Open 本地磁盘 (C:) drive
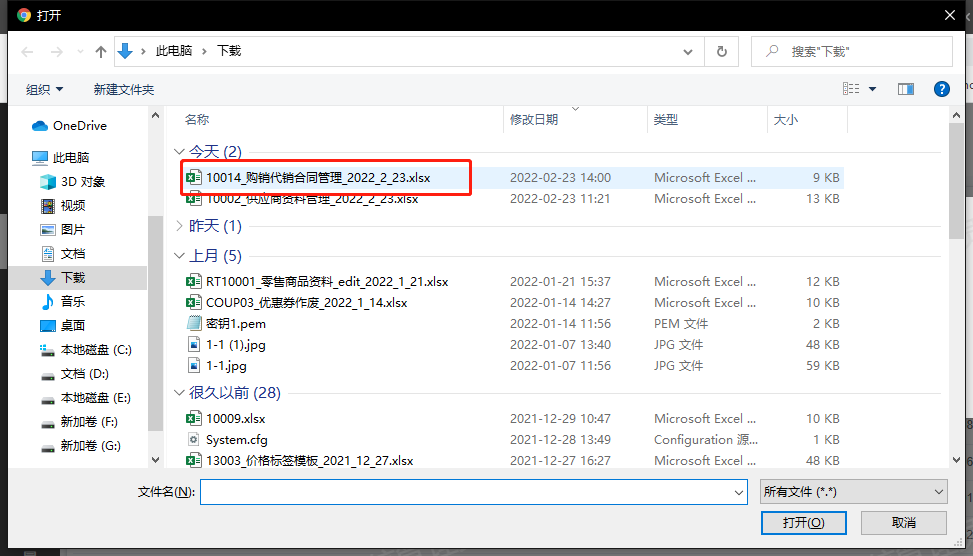Screen dimensions: 973x556 (86, 350)
